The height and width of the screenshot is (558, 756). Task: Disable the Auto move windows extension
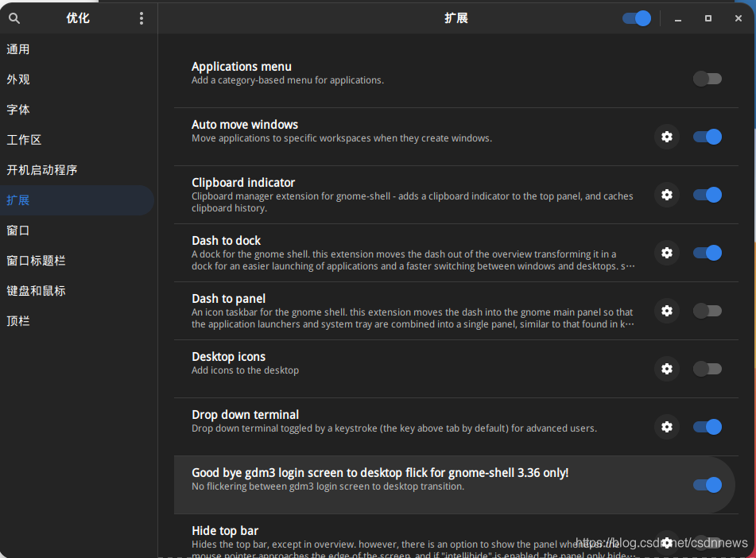pyautogui.click(x=707, y=137)
